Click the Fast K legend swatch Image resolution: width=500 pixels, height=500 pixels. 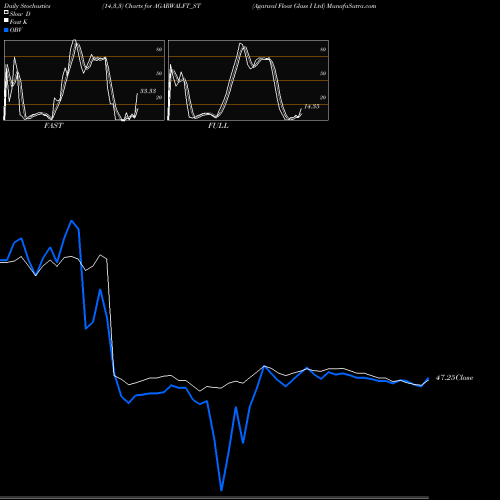(6, 20)
